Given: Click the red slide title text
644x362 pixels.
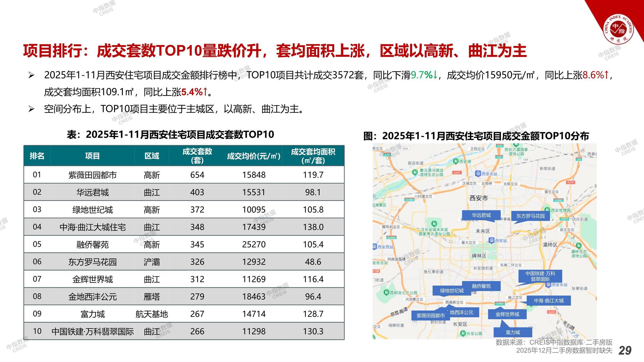Looking at the screenshot, I should click(x=275, y=51).
